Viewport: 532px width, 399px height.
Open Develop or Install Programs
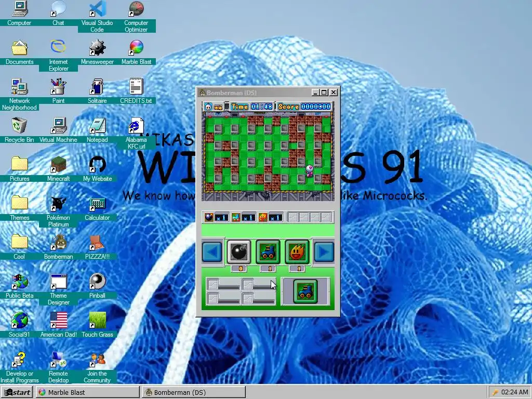(x=19, y=367)
